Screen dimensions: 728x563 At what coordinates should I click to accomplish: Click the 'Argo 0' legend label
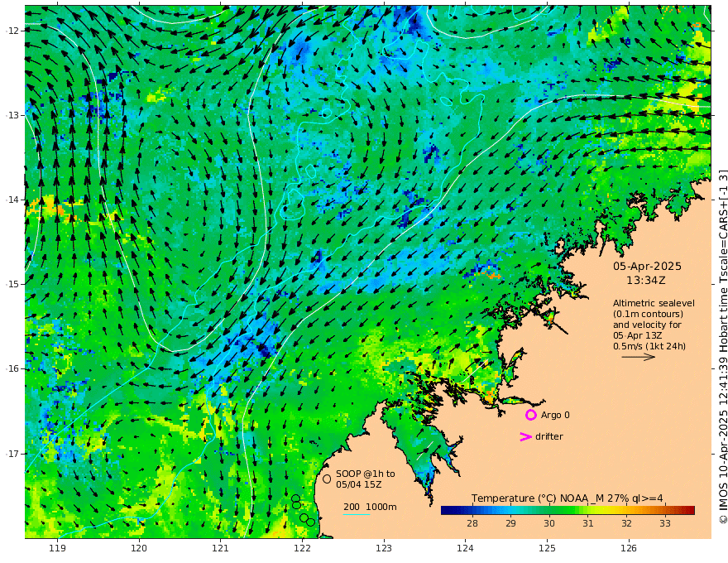point(555,415)
